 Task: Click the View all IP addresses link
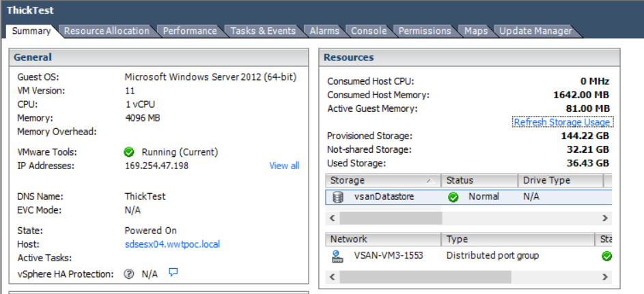pyautogui.click(x=284, y=166)
